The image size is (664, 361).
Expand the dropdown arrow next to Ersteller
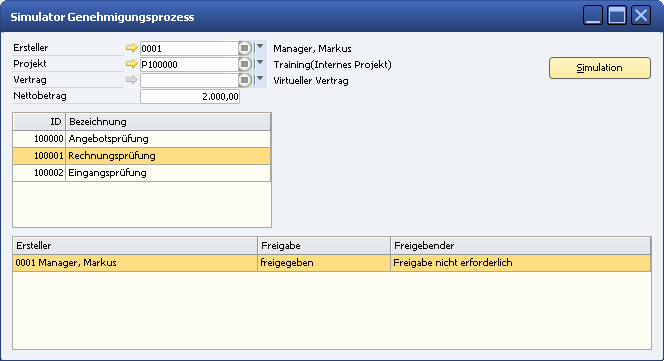[260, 47]
